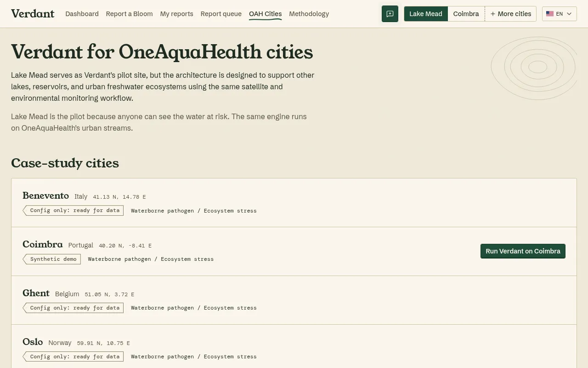This screenshot has height=368, width=588.
Task: Click the Ghent city name
Action: 36,293
